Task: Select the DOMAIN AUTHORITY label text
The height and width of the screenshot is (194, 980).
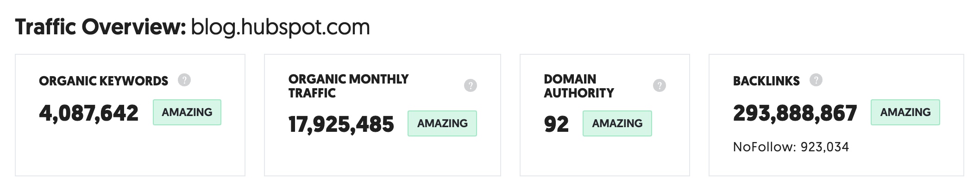Action: 579,86
